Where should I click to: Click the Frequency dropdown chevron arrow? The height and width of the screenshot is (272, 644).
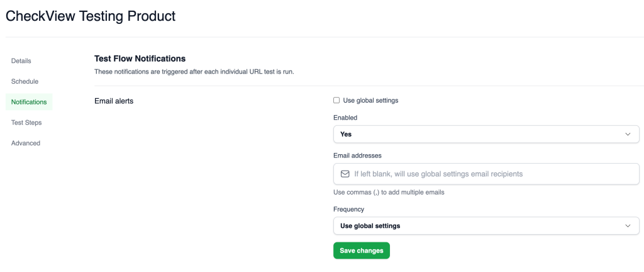click(x=628, y=225)
